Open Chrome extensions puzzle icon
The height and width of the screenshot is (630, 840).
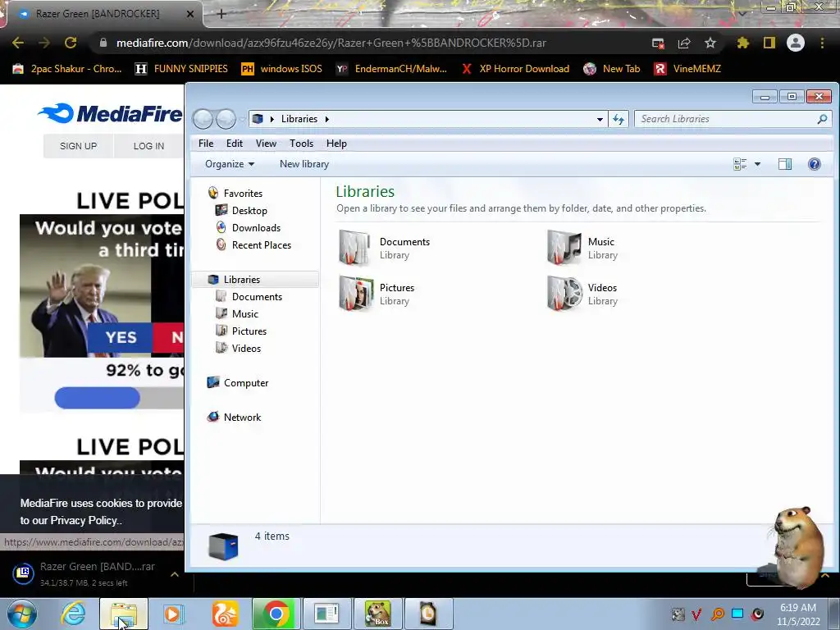pos(742,43)
